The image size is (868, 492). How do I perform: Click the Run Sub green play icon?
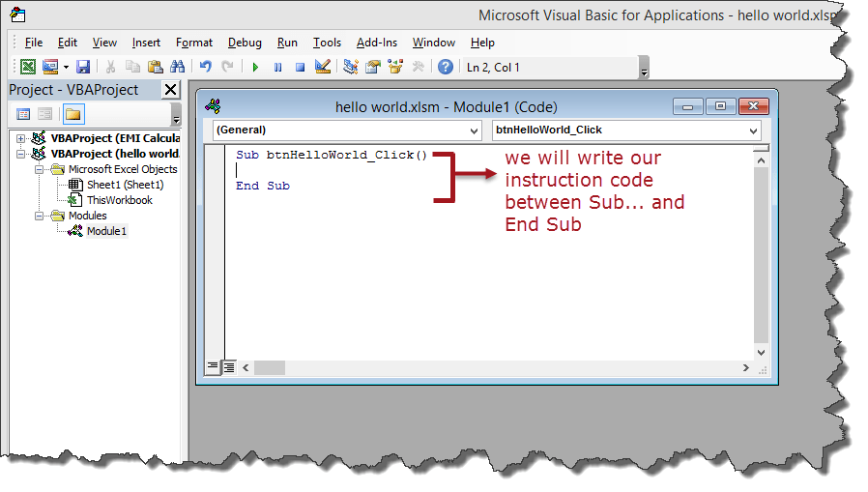pos(255,67)
